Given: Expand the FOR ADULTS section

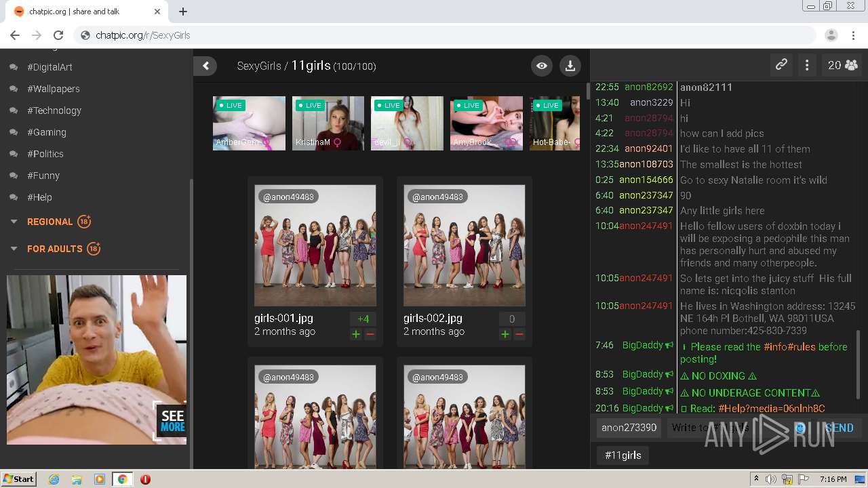Looking at the screenshot, I should (55, 249).
